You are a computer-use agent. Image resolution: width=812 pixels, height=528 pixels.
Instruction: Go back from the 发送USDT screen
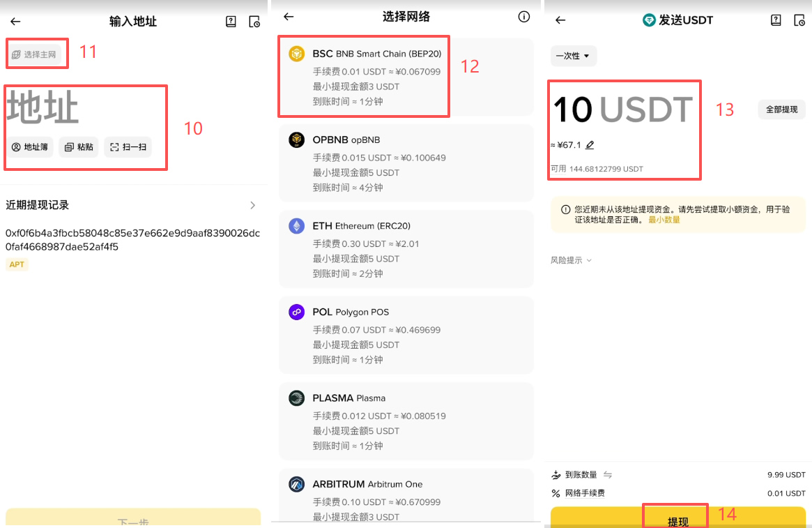pos(560,20)
